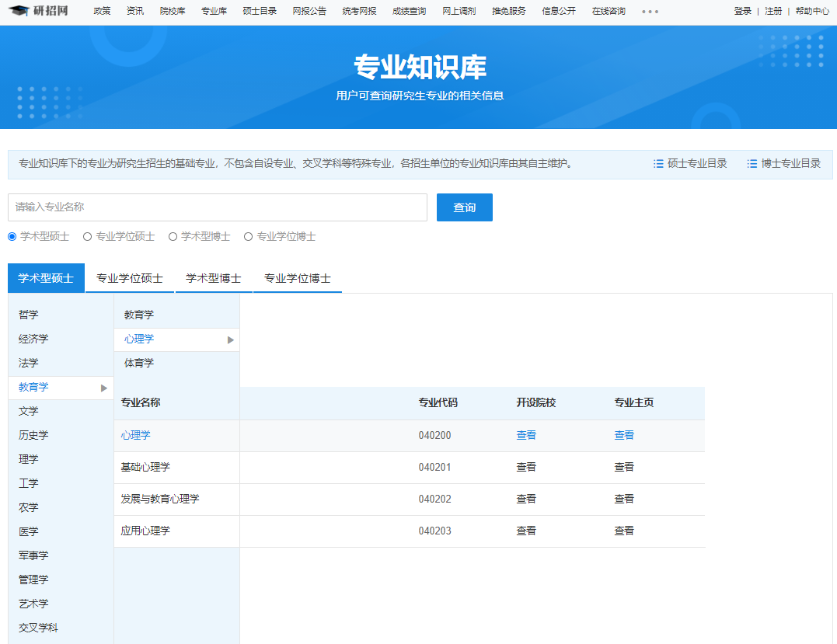Open 统考网报 in the top navigation
The image size is (837, 644).
pyautogui.click(x=359, y=11)
